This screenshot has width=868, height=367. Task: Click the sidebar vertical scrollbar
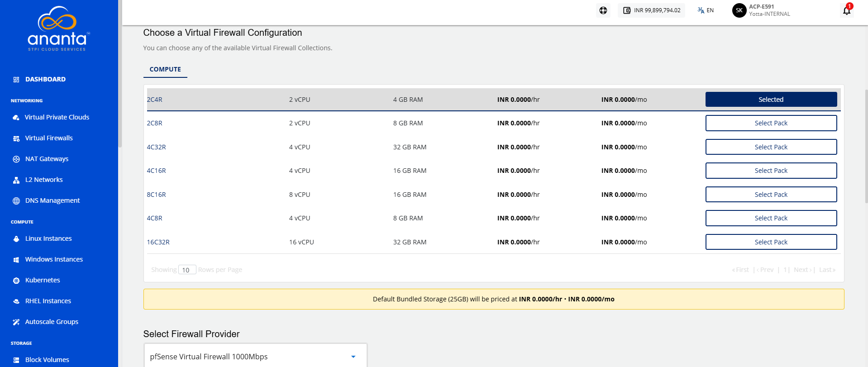point(120,74)
